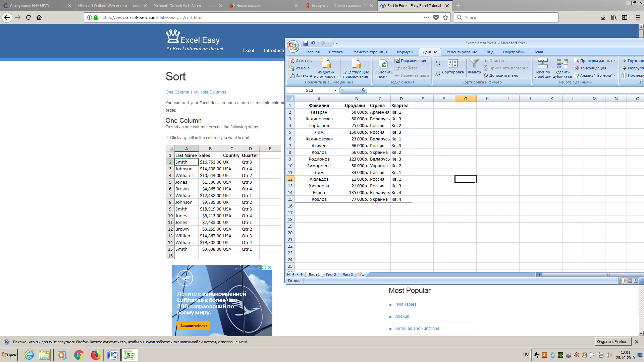The height and width of the screenshot is (362, 644).
Task: Open undo history dropdown arrow
Action: (318, 43)
